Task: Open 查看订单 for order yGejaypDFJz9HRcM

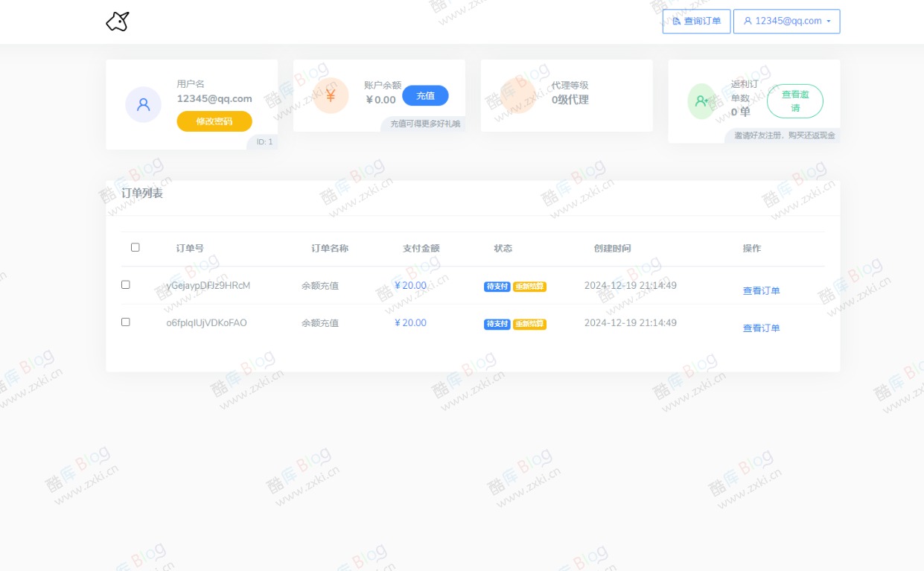Action: [x=760, y=290]
